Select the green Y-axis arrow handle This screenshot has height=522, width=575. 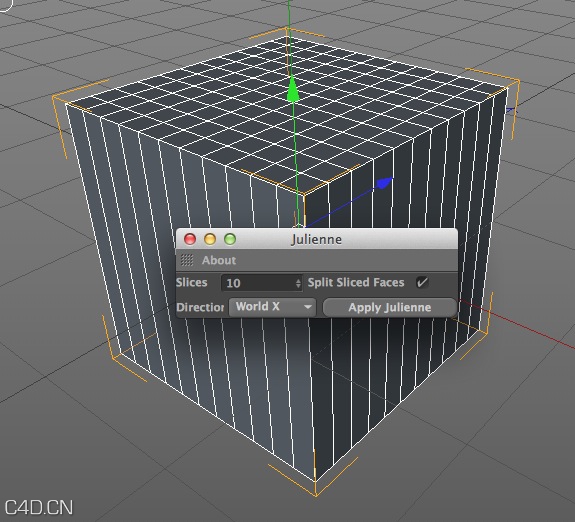point(292,89)
